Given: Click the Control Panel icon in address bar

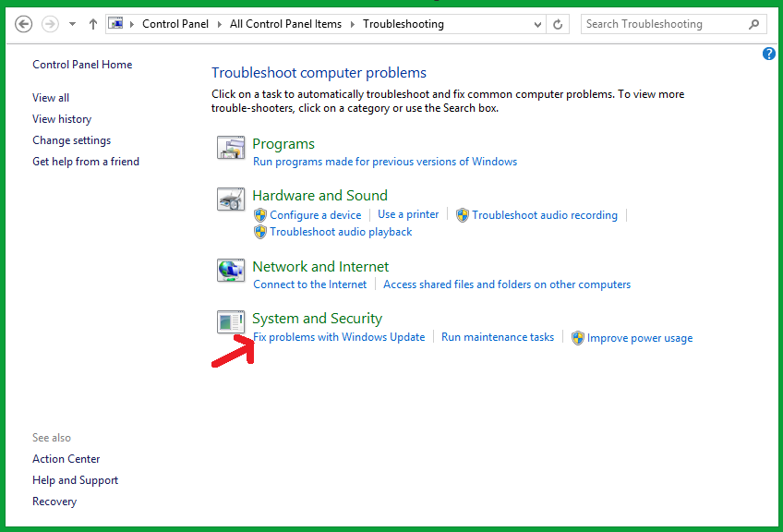Looking at the screenshot, I should pos(115,23).
